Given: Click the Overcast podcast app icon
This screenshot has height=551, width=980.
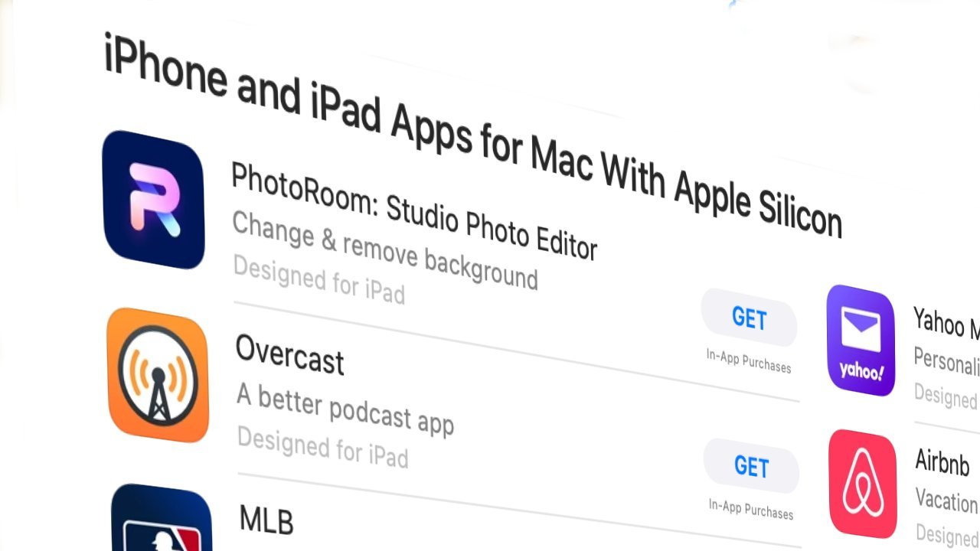Looking at the screenshot, I should (158, 375).
